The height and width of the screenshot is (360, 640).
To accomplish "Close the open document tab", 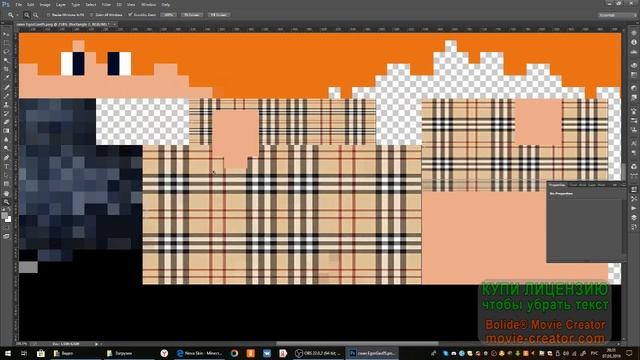I will (115, 24).
